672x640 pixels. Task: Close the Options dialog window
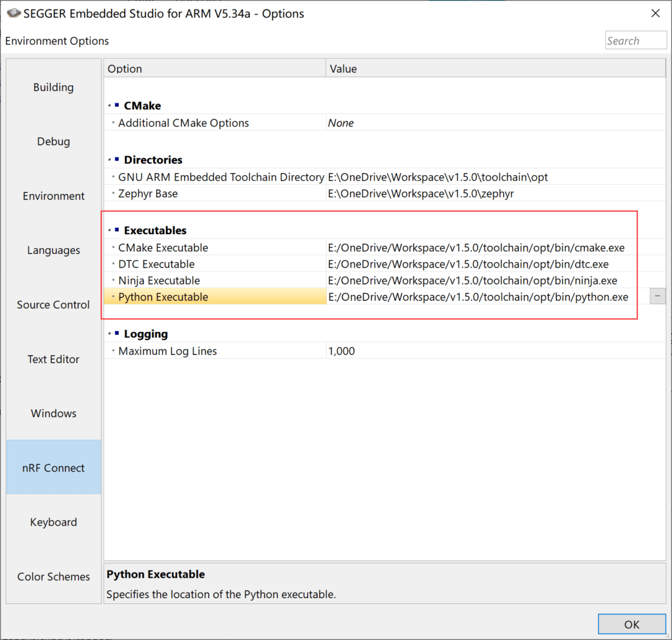(x=655, y=13)
